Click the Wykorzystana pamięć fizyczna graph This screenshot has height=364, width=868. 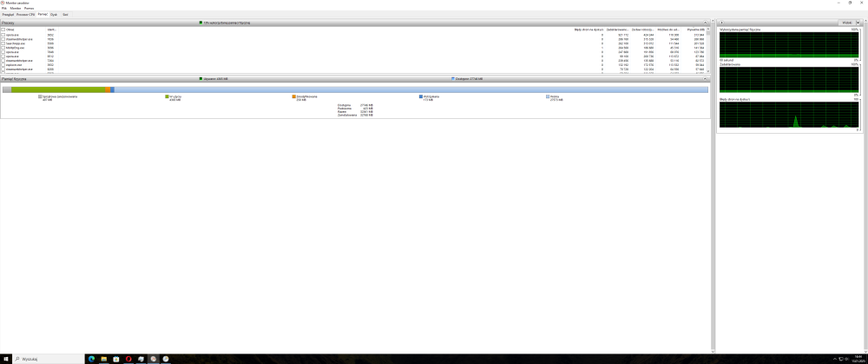[789, 44]
